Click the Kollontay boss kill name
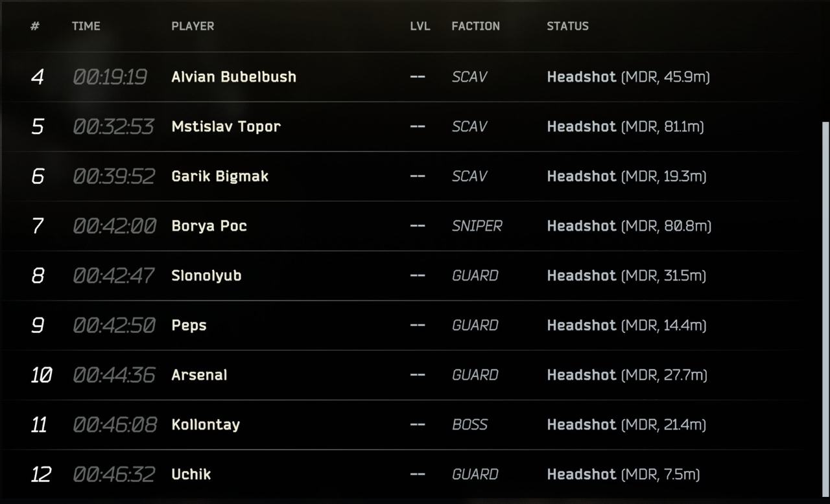The width and height of the screenshot is (830, 504). [206, 425]
